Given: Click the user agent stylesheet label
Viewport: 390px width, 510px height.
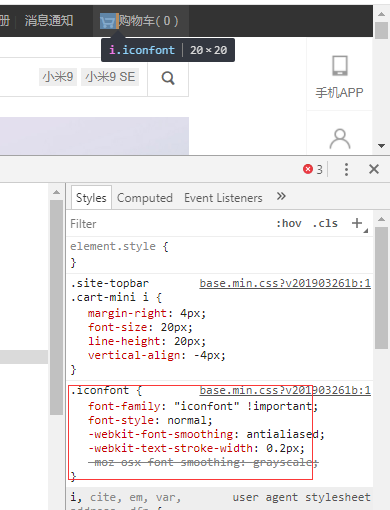Looking at the screenshot, I should click(x=301, y=497).
